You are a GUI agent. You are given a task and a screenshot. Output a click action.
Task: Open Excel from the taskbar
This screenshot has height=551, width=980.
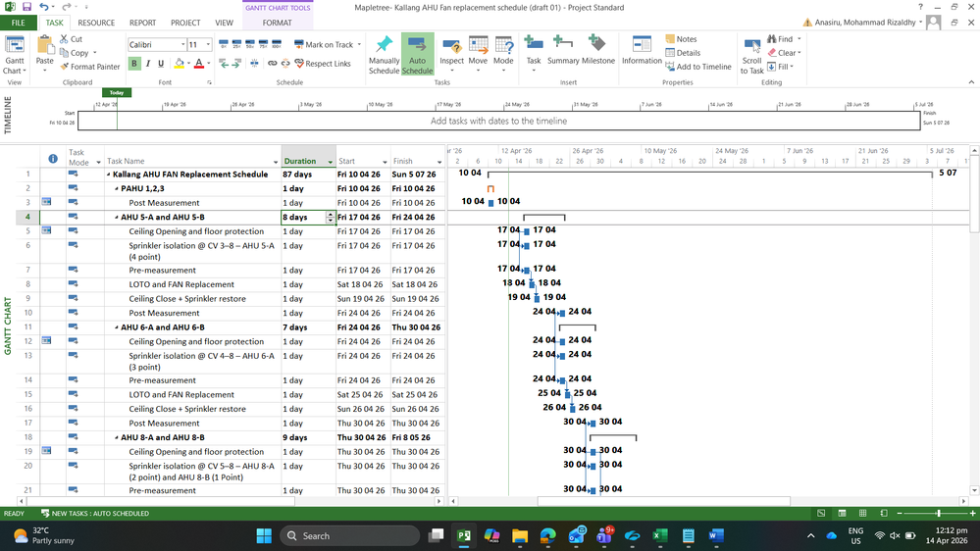(659, 535)
